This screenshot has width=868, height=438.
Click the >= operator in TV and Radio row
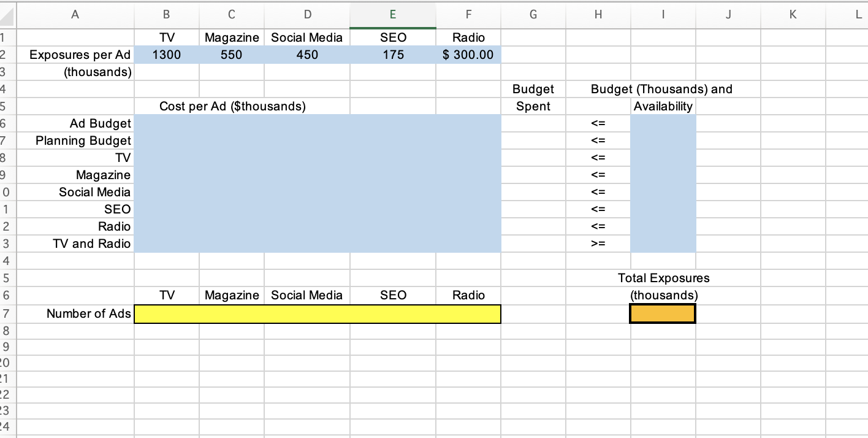[598, 244]
